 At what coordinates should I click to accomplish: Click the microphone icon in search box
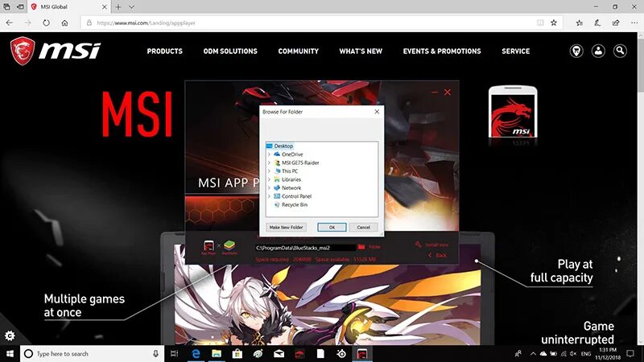point(155,353)
